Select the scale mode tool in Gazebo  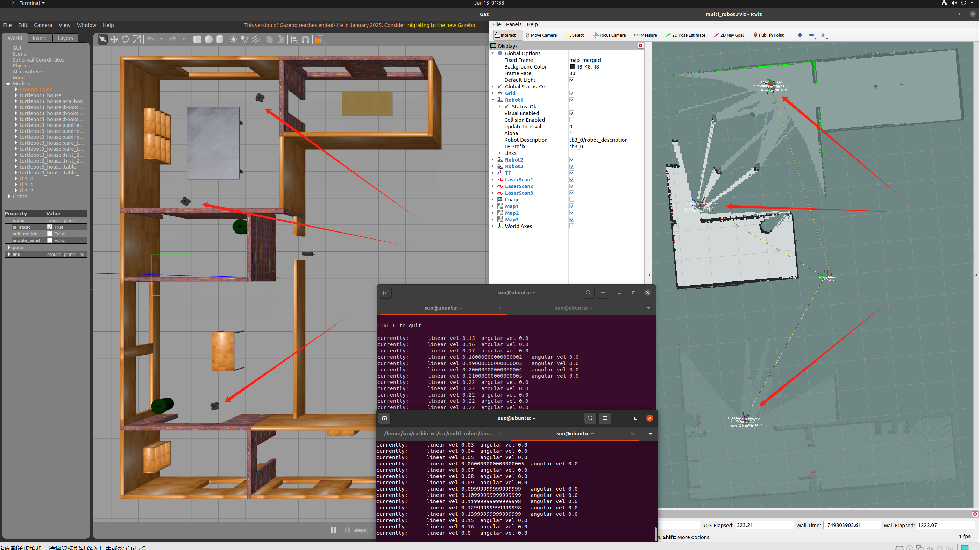(136, 40)
